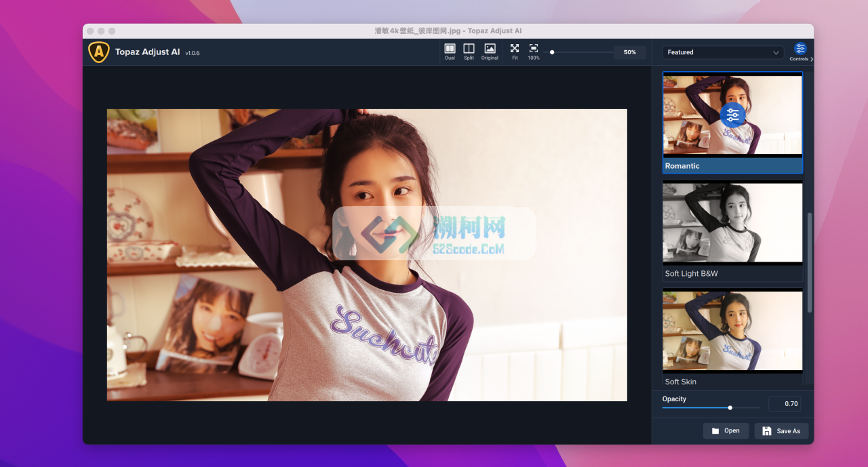Click the 50% zoom value field
The height and width of the screenshot is (467, 868).
tap(630, 52)
